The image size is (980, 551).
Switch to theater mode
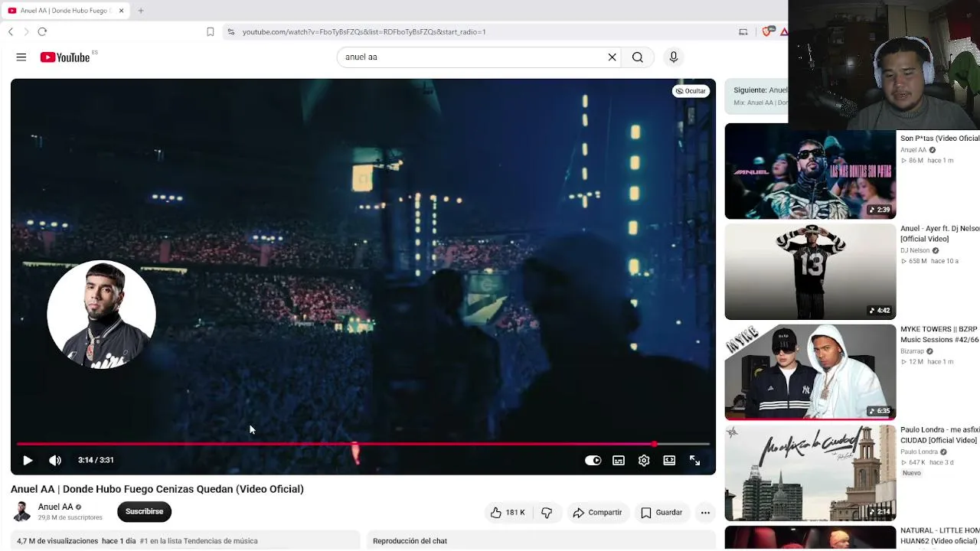[x=669, y=460]
